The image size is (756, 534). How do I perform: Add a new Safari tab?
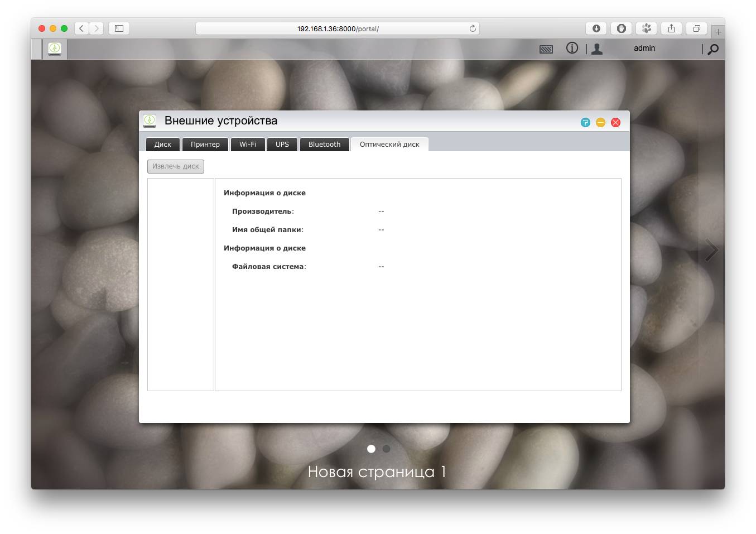(718, 32)
